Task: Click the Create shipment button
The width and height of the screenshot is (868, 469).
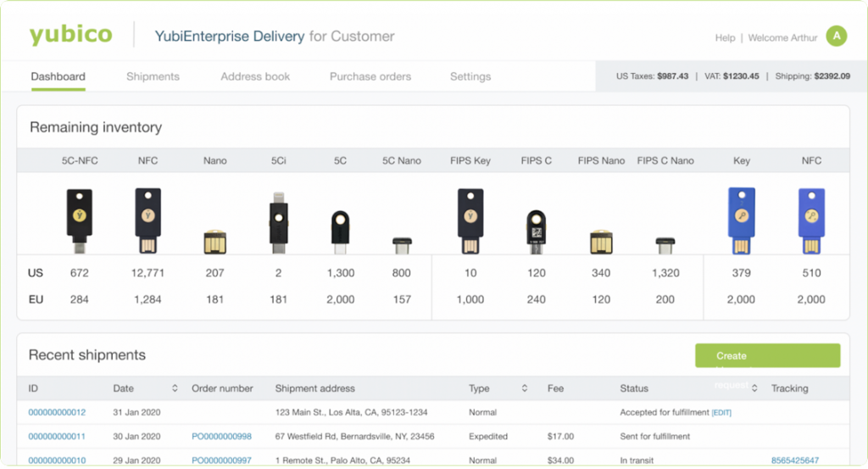Action: [x=768, y=355]
